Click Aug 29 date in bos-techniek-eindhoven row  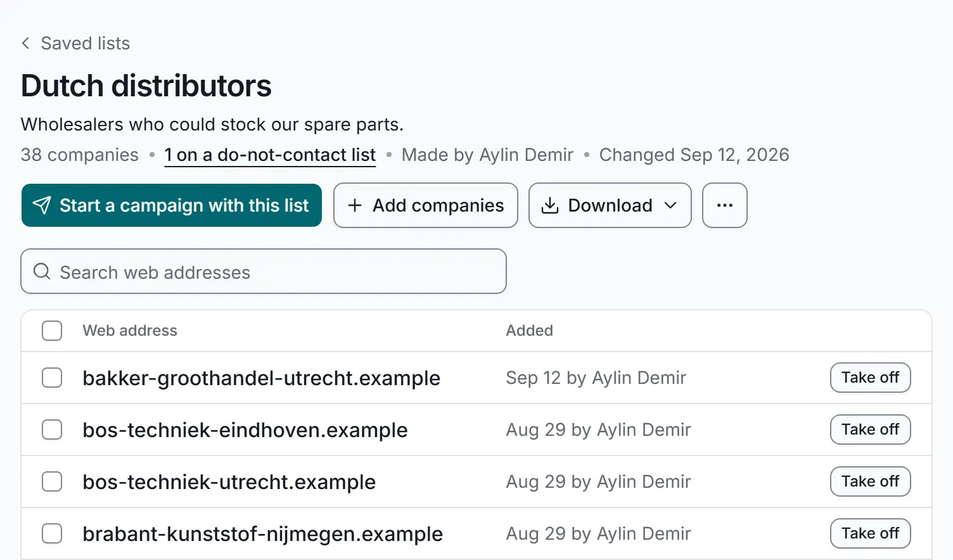pyautogui.click(x=599, y=430)
